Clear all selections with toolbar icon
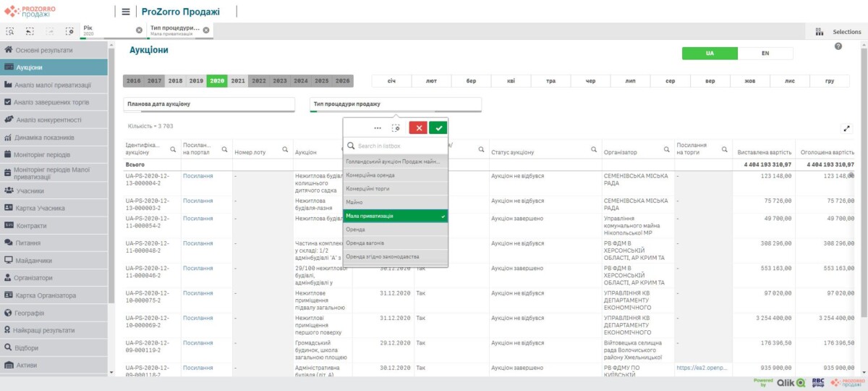 pyautogui.click(x=69, y=31)
